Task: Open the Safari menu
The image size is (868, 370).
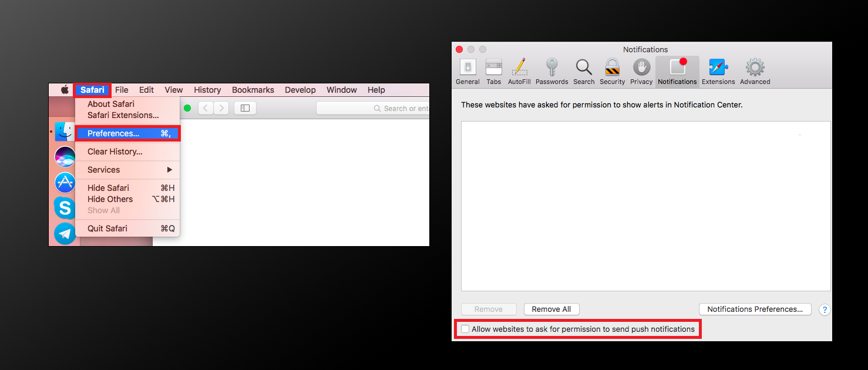Action: click(93, 90)
